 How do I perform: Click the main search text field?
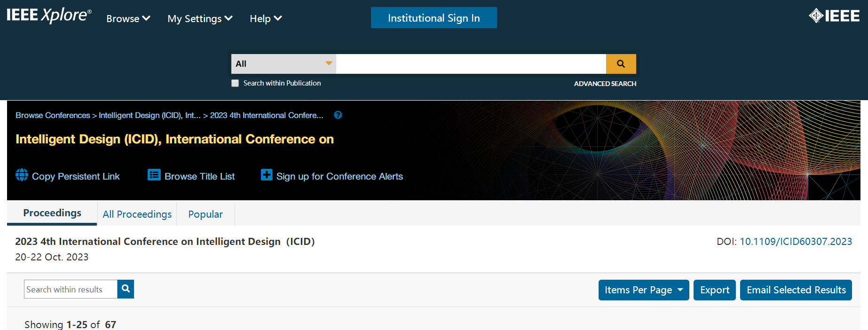pyautogui.click(x=471, y=64)
